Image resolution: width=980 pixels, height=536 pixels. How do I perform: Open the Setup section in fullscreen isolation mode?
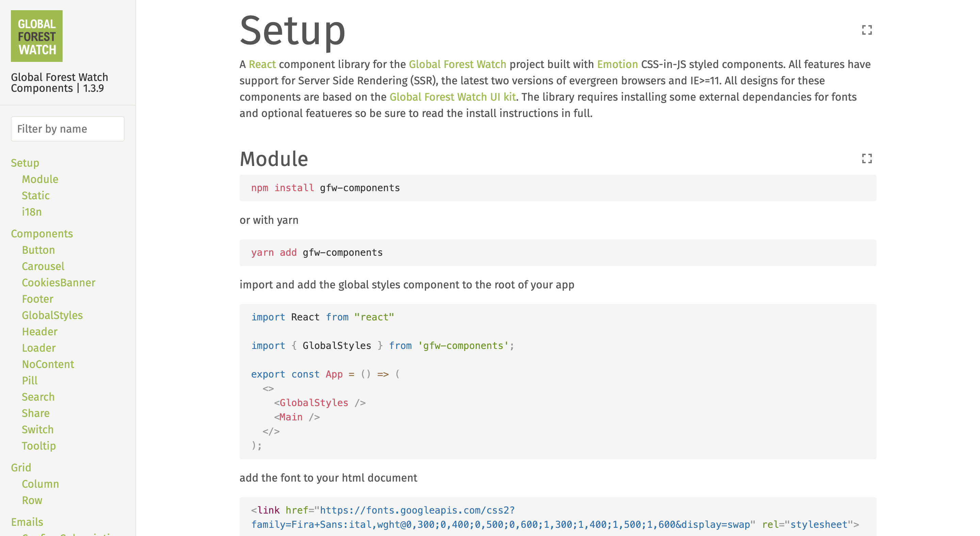(x=867, y=30)
